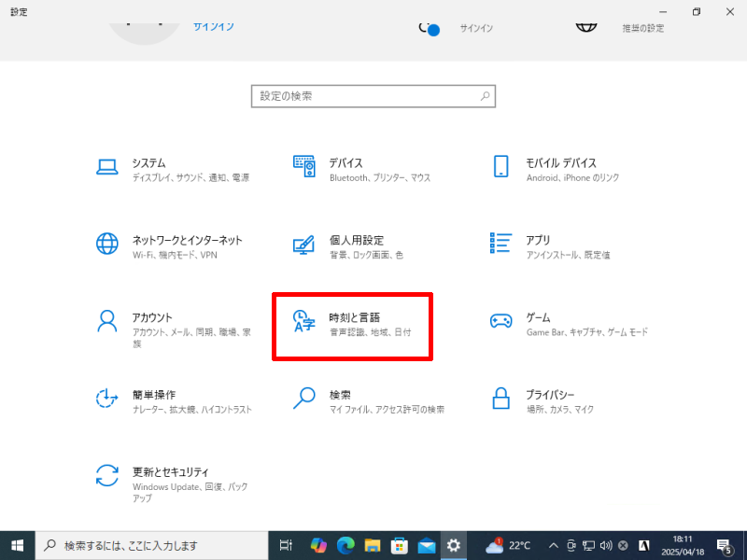The width and height of the screenshot is (747, 560).
Task: Click the gray サインイン OneDrive label
Action: click(x=476, y=28)
